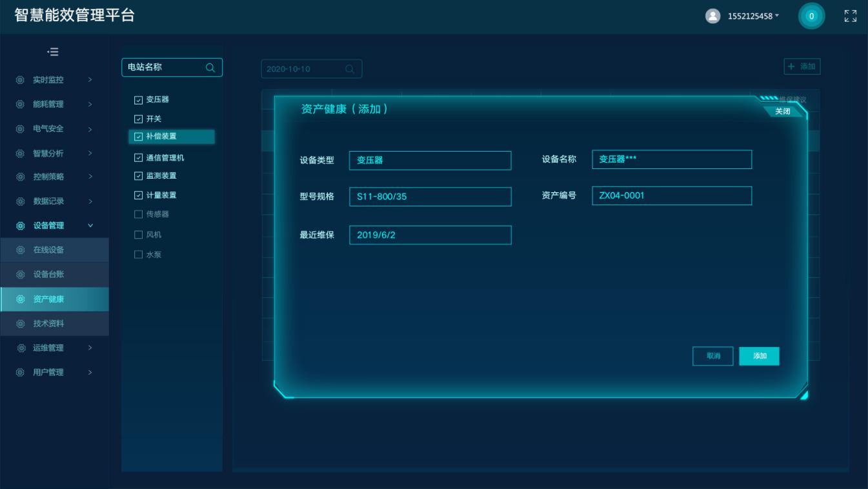Viewport: 868px width, 489px height.
Task: Check the 水泵 checkbox
Action: [x=137, y=255]
